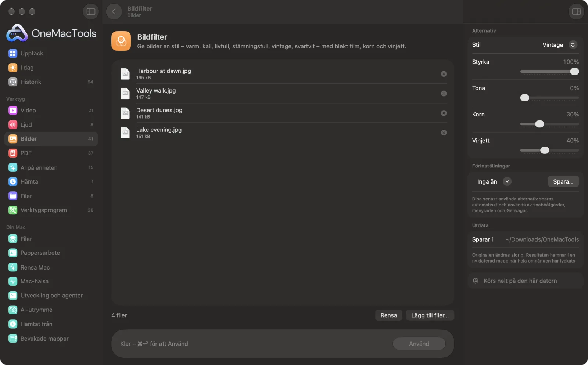Click the Filer folder icon under Verktyg
The height and width of the screenshot is (365, 588).
(13, 196)
